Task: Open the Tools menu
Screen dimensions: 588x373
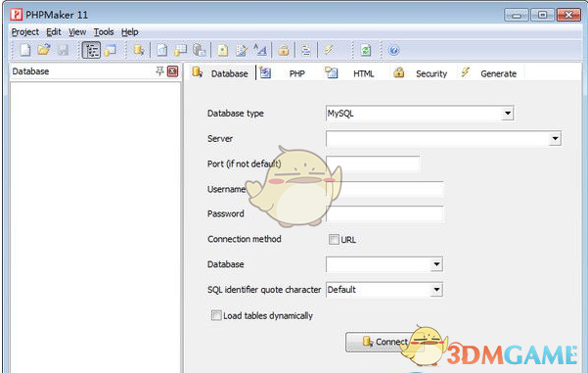Action: 104,32
